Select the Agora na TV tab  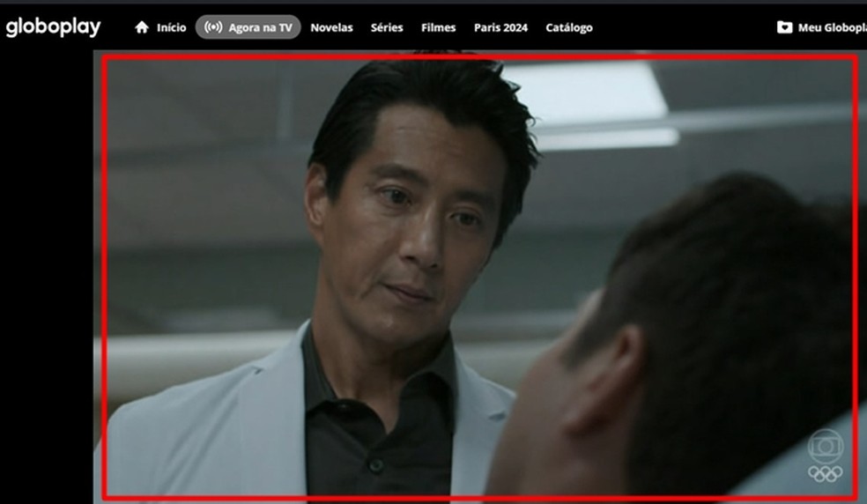coord(248,27)
